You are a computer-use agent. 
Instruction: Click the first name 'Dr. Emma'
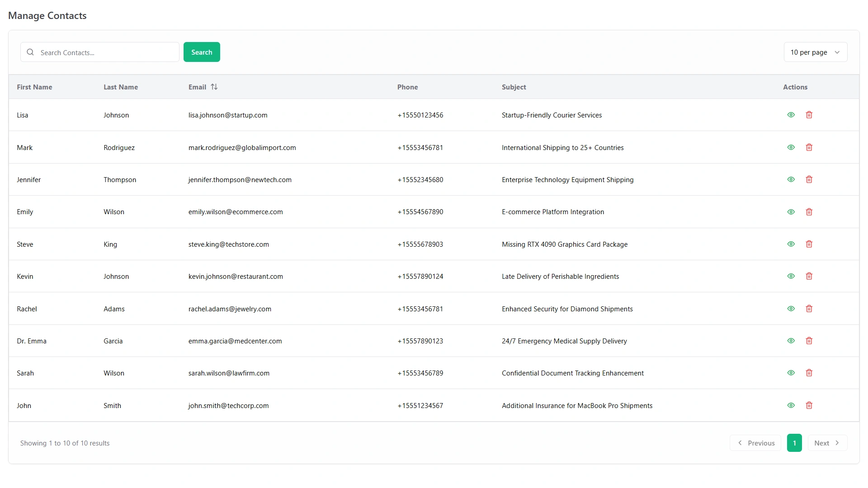(32, 341)
